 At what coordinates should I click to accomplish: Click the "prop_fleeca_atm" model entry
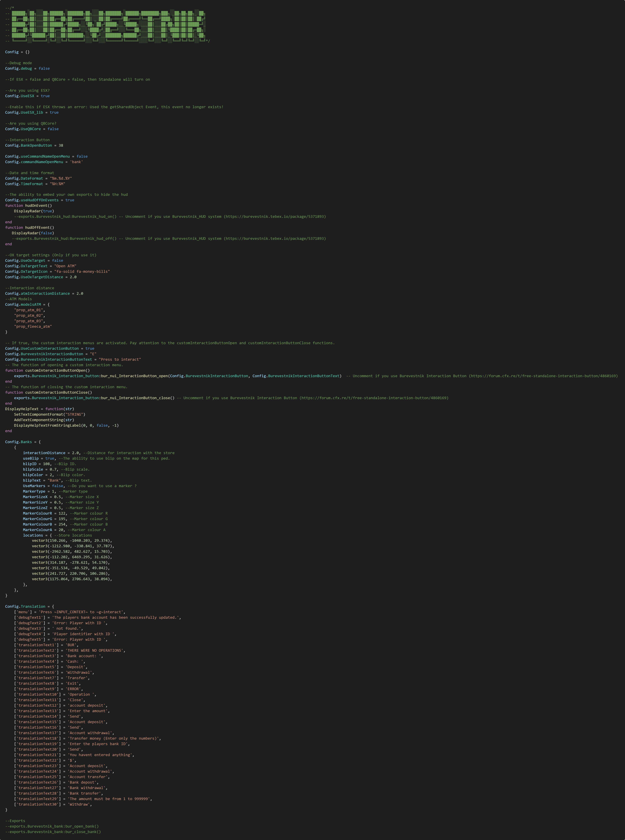[33, 326]
